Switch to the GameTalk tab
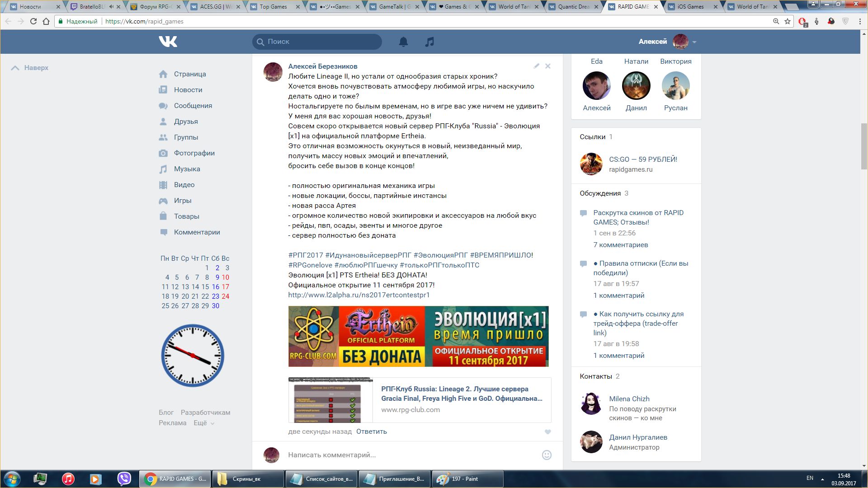The width and height of the screenshot is (868, 488). [x=395, y=7]
